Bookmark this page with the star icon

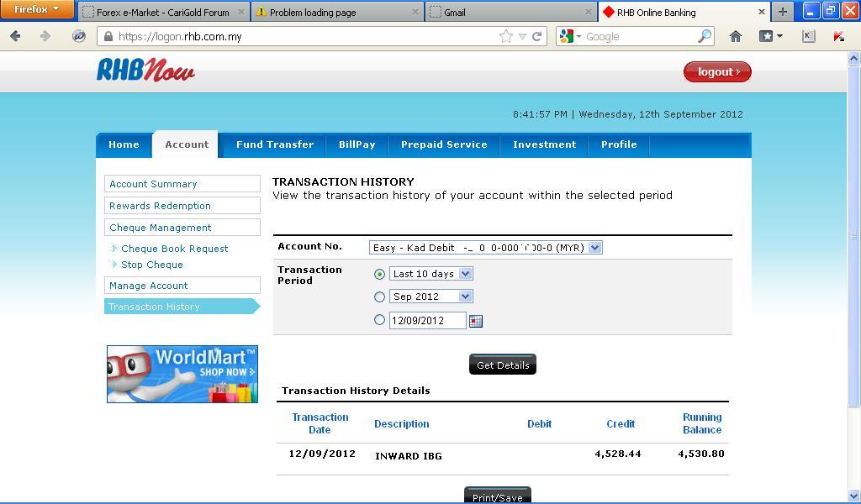tap(505, 36)
